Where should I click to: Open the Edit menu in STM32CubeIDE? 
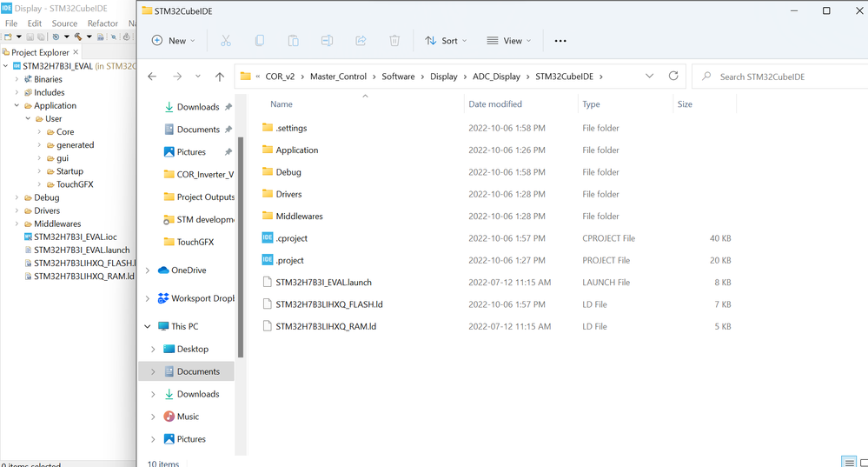pyautogui.click(x=35, y=23)
